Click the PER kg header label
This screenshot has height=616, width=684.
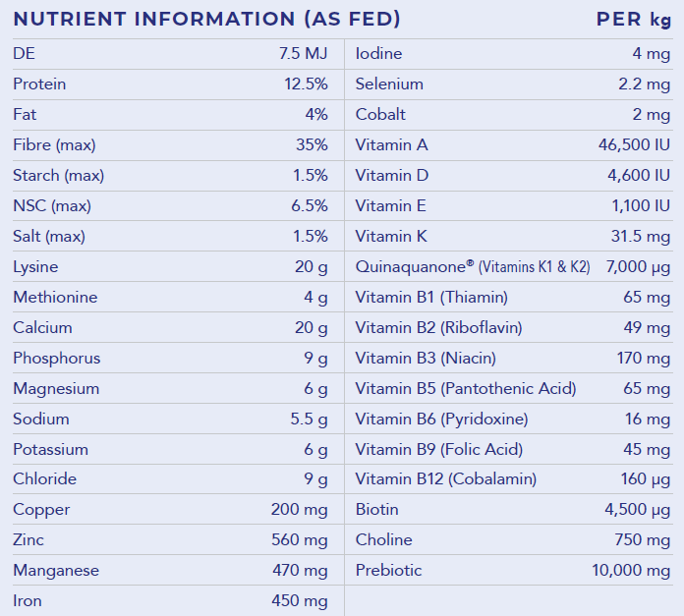point(634,20)
